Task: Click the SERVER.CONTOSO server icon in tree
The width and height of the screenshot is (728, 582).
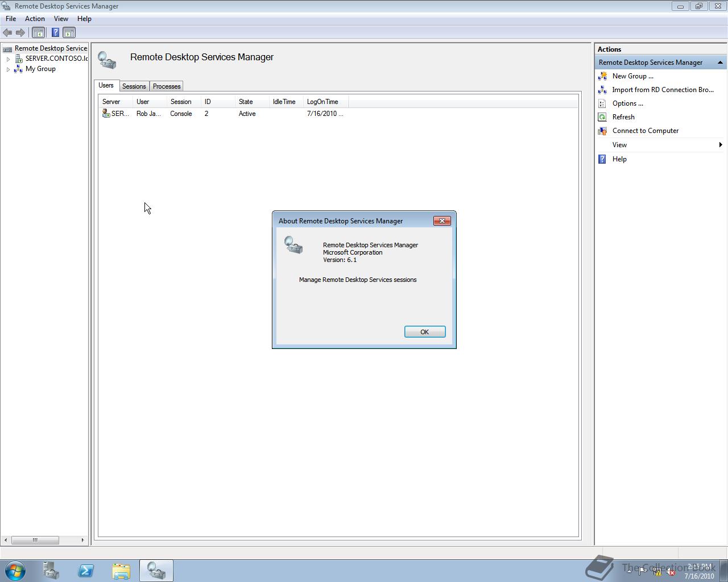Action: (19, 59)
